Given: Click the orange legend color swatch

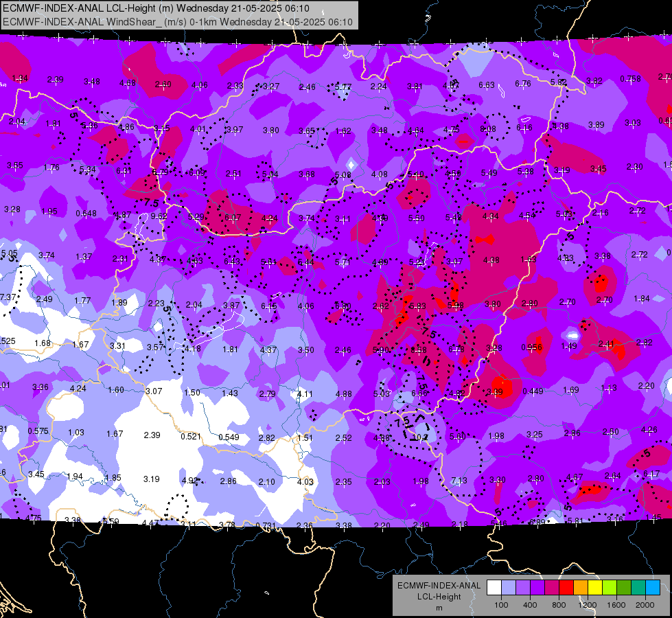Looking at the screenshot, I should tap(581, 588).
